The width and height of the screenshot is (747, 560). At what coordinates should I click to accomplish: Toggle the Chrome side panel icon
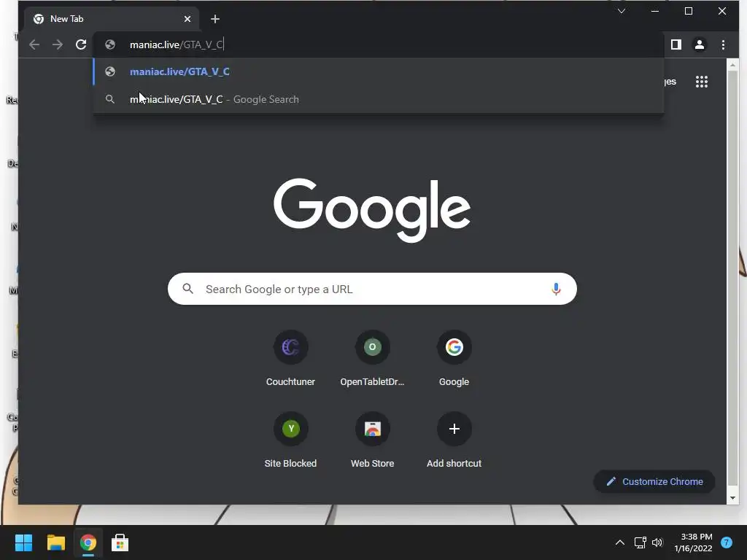[x=676, y=44]
